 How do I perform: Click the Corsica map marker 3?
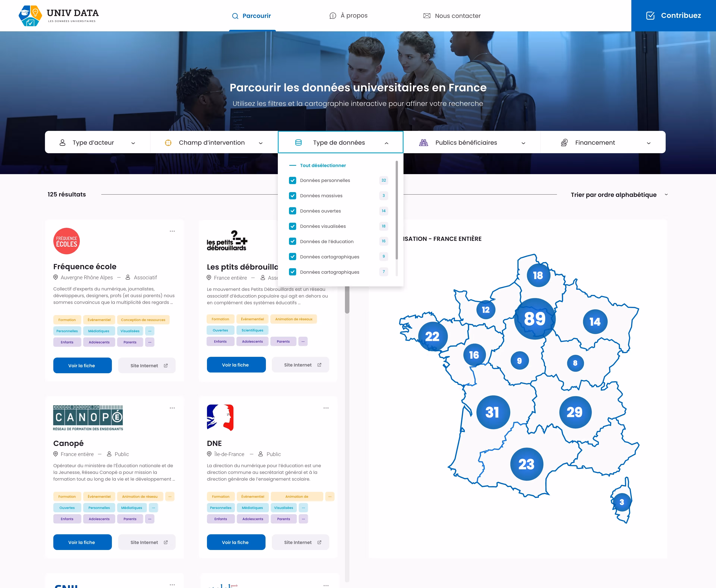(621, 502)
